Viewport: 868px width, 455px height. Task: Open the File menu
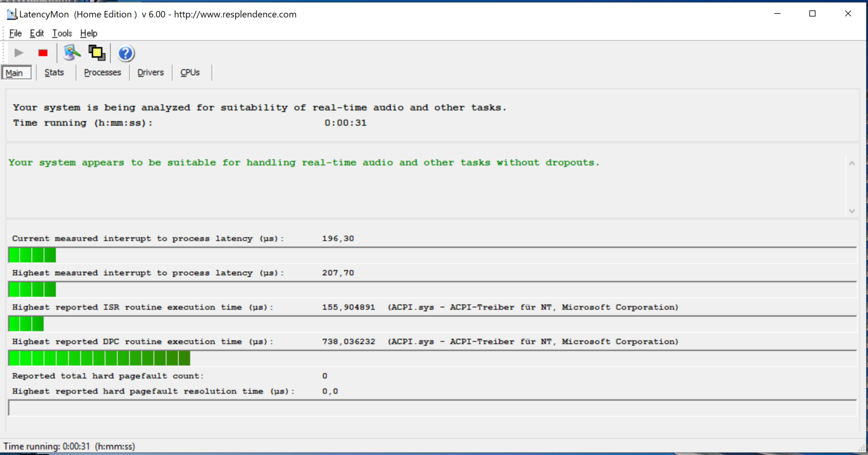click(x=15, y=33)
